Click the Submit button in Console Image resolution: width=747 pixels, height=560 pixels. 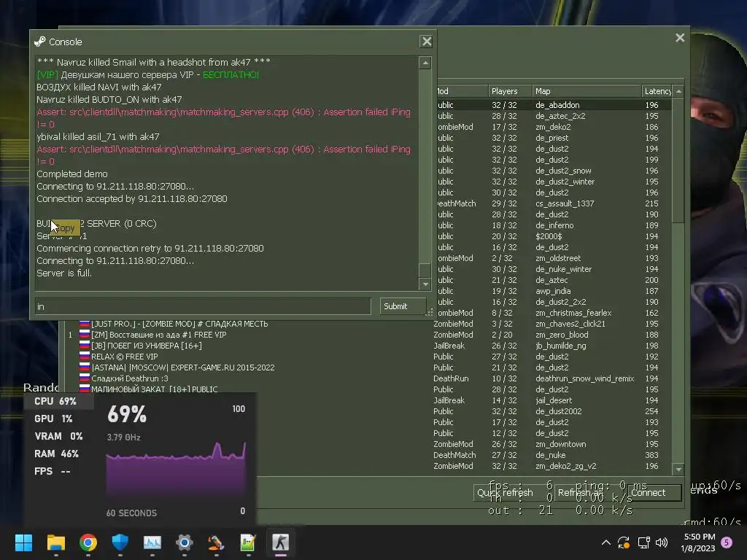tap(403, 306)
